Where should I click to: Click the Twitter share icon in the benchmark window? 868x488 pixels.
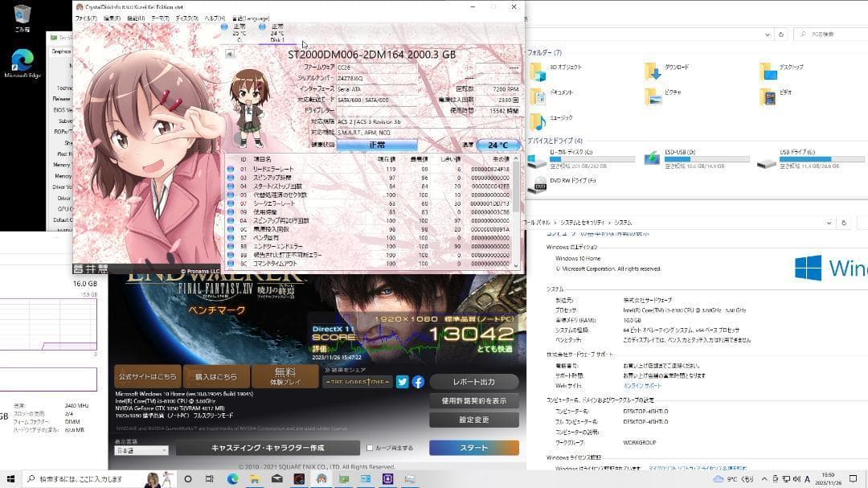tap(402, 380)
